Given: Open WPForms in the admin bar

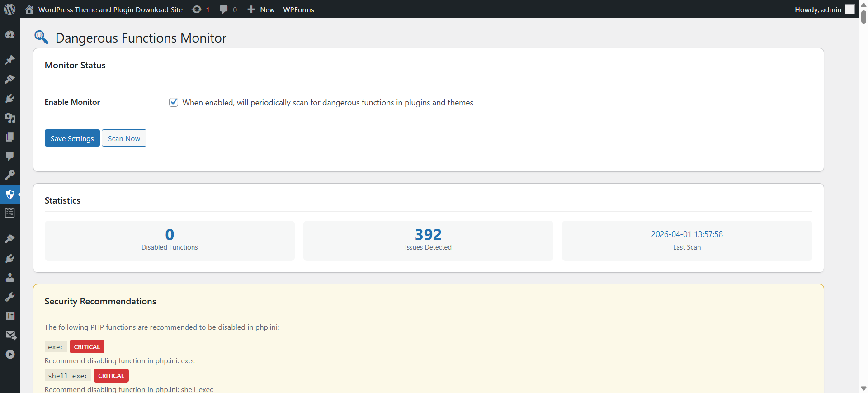Looking at the screenshot, I should (298, 9).
